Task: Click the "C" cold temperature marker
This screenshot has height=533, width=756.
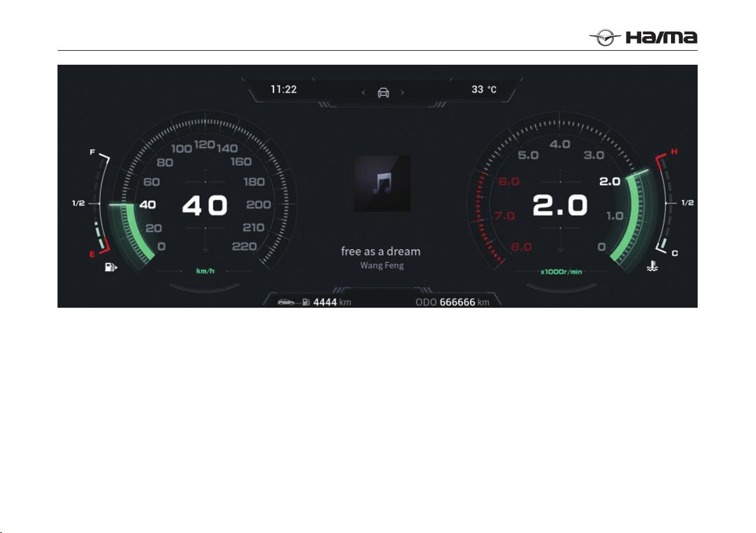Action: point(675,253)
